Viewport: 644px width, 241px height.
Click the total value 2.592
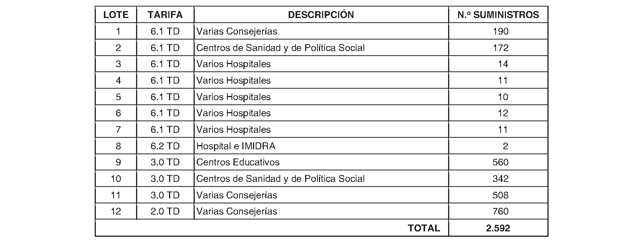click(498, 228)
